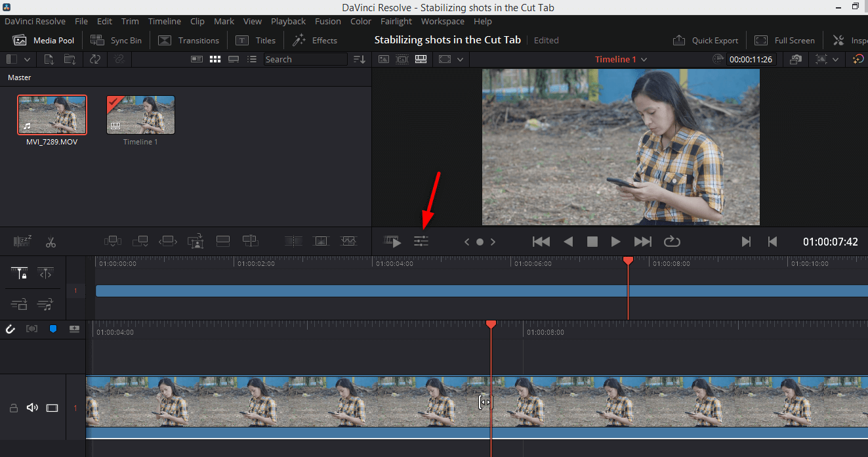The image size is (868, 457).
Task: Click the Timeline Resolution camera icon
Action: [795, 59]
